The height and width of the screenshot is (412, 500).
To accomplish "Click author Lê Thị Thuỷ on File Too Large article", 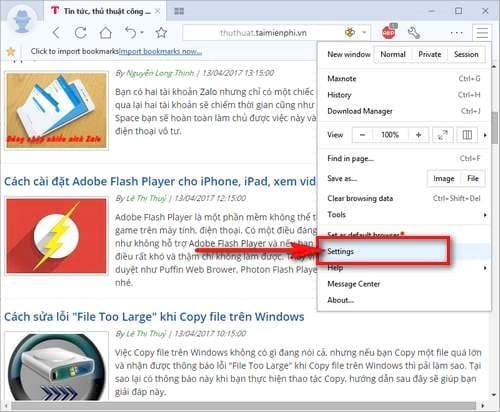I will [146, 334].
